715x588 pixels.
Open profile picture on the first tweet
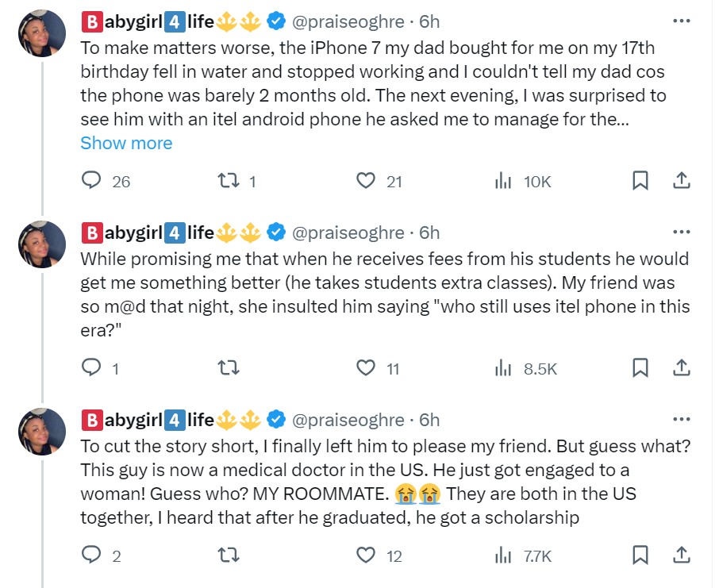[x=41, y=33]
